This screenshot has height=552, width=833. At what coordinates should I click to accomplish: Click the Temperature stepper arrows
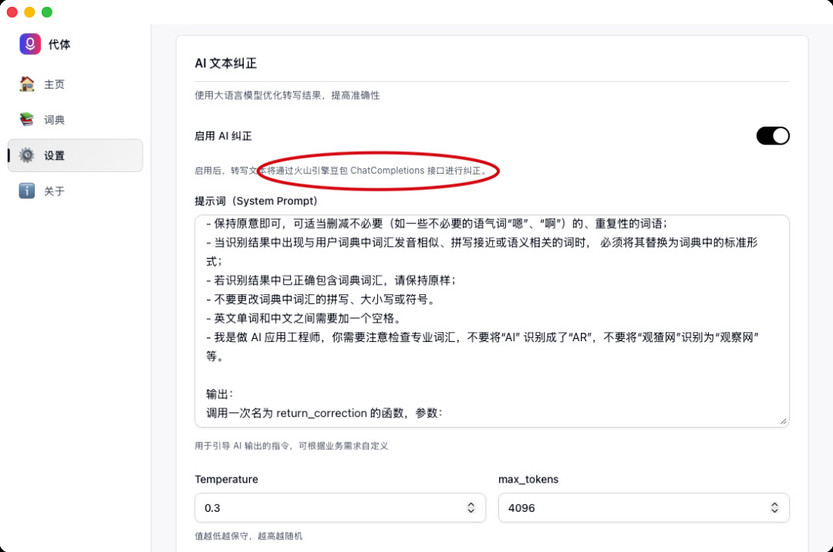coord(471,508)
